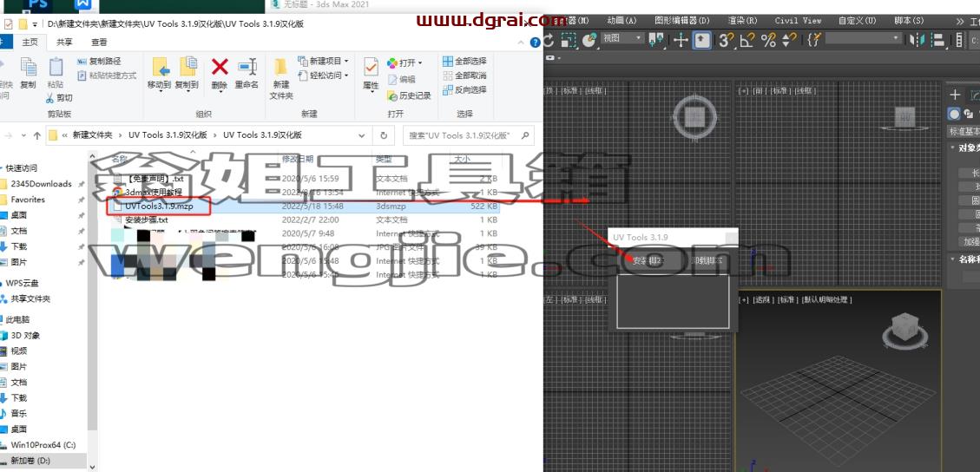Open the recent locations dropdown arrow
980x472 pixels.
click(x=23, y=135)
